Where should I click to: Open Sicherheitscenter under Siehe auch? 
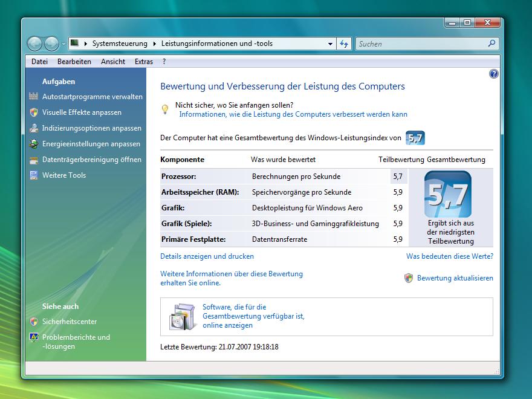coord(70,321)
